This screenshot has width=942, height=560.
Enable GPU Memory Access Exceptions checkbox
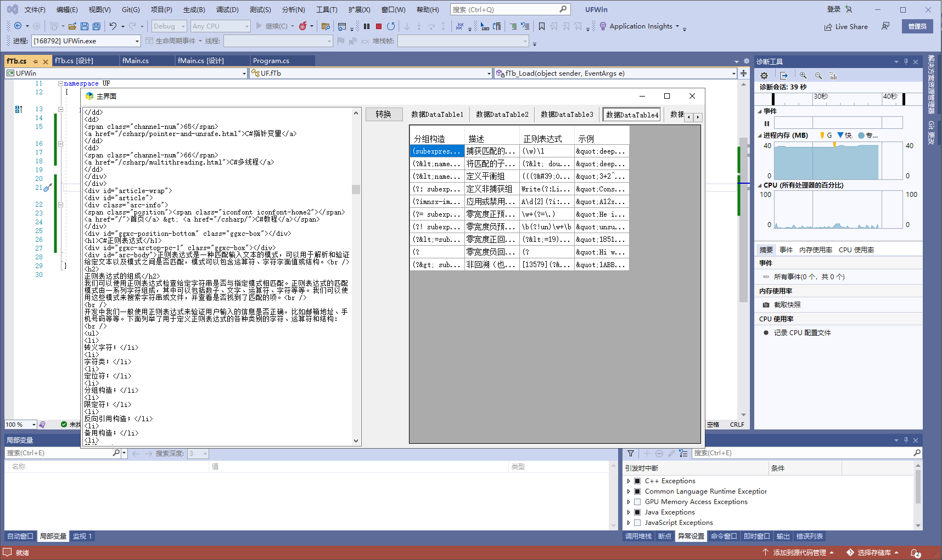click(637, 502)
